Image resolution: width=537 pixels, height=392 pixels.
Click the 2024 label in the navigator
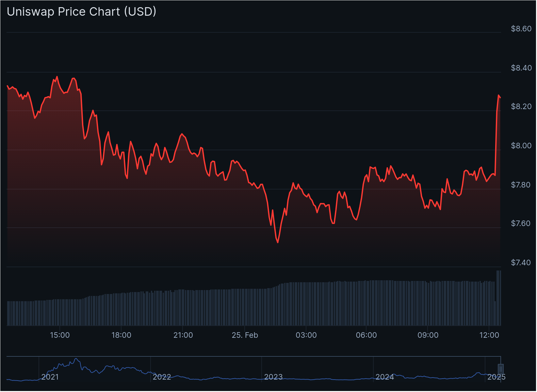(x=385, y=377)
